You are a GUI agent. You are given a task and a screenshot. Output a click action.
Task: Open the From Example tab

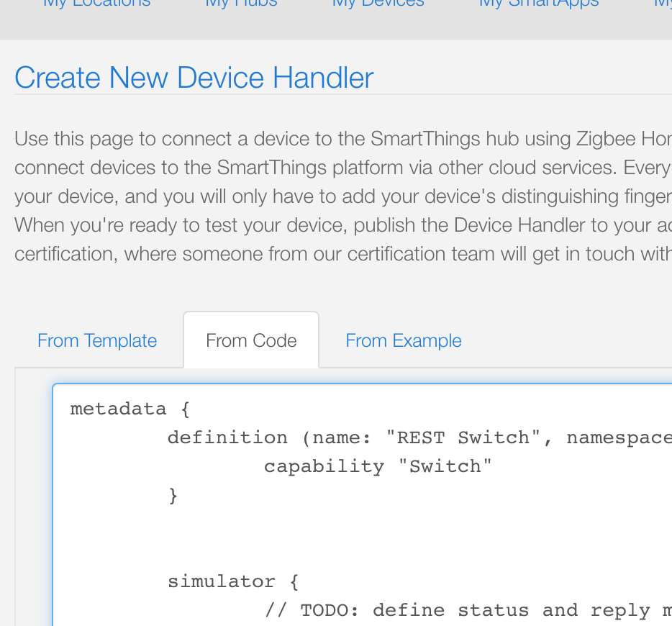(403, 340)
